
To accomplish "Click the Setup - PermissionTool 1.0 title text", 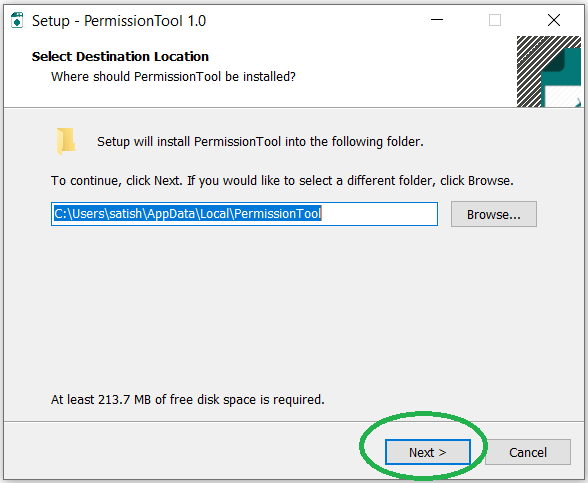I will pyautogui.click(x=119, y=21).
